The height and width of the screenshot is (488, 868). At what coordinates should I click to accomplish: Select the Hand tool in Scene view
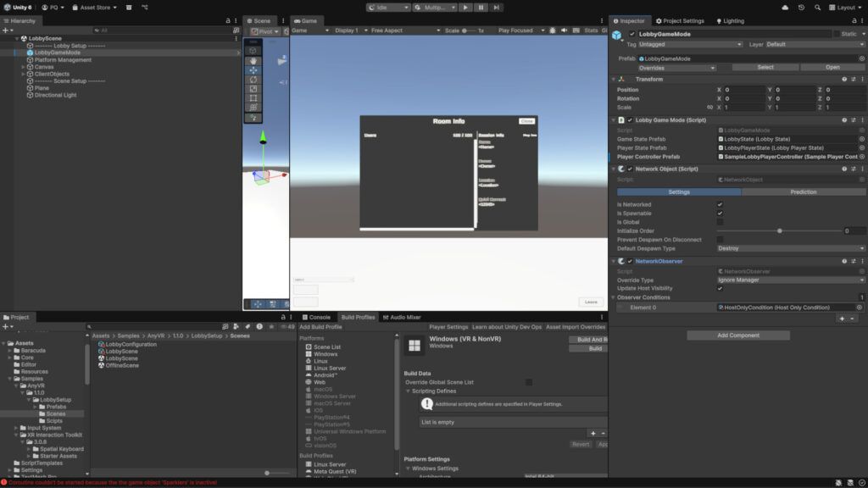coord(253,61)
